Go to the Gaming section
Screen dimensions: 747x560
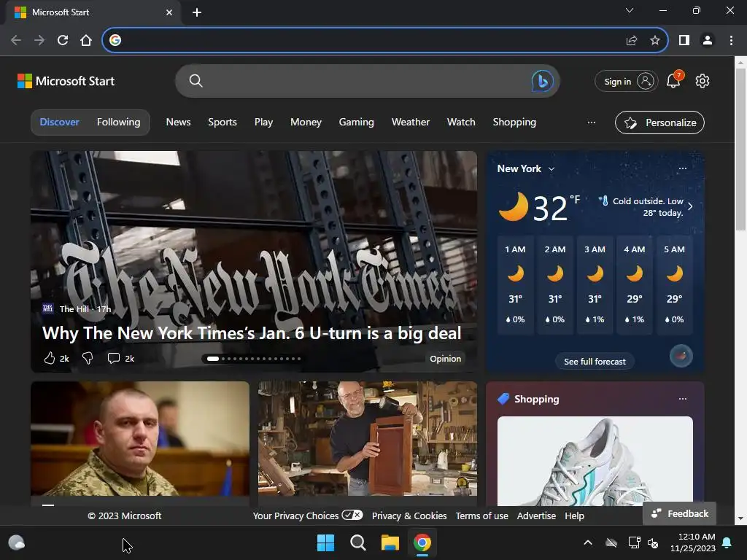coord(356,122)
